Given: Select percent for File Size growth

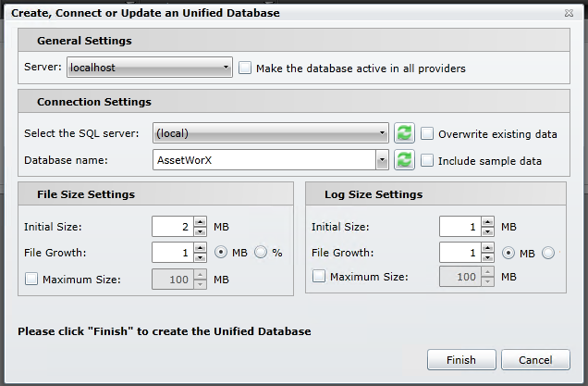Looking at the screenshot, I should 260,253.
